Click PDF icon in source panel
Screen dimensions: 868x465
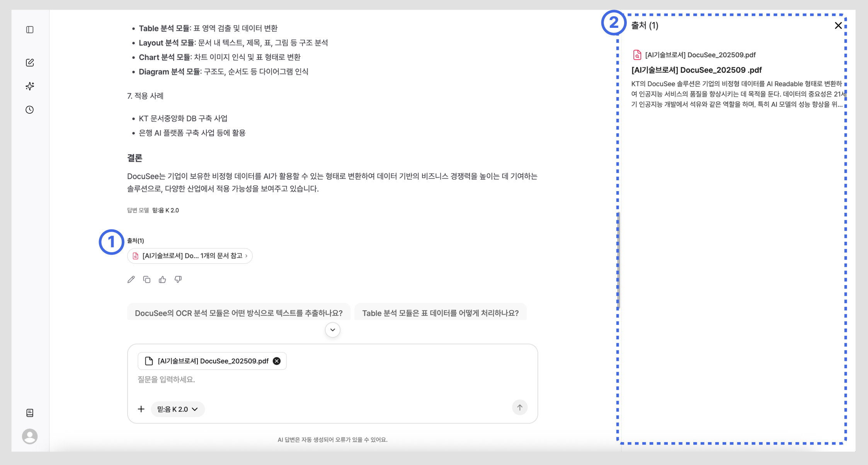pyautogui.click(x=637, y=55)
